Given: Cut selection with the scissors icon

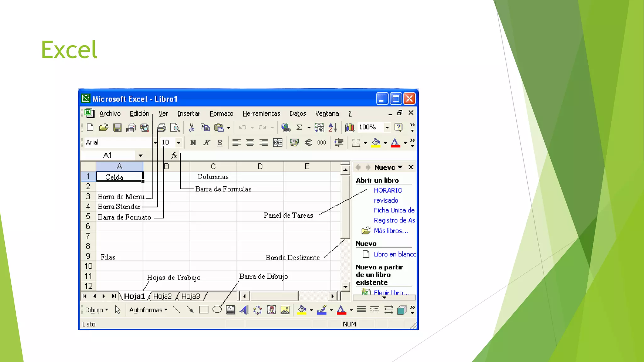Looking at the screenshot, I should click(192, 127).
